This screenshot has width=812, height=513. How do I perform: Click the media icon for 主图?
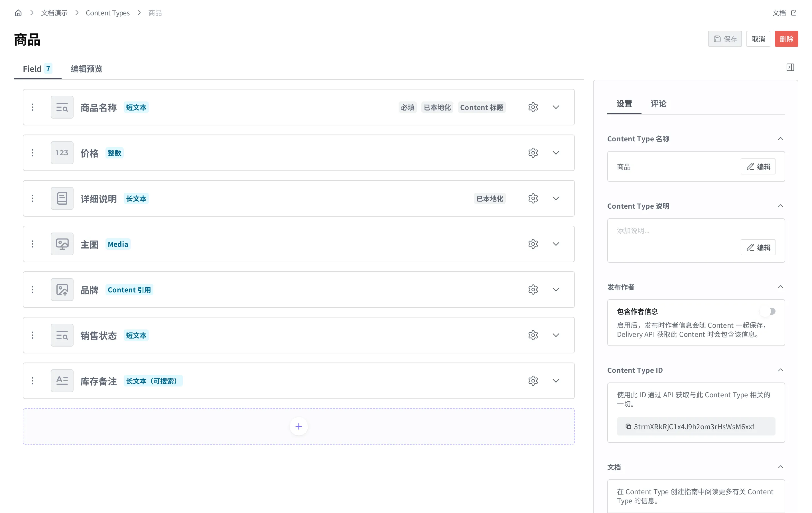(62, 244)
